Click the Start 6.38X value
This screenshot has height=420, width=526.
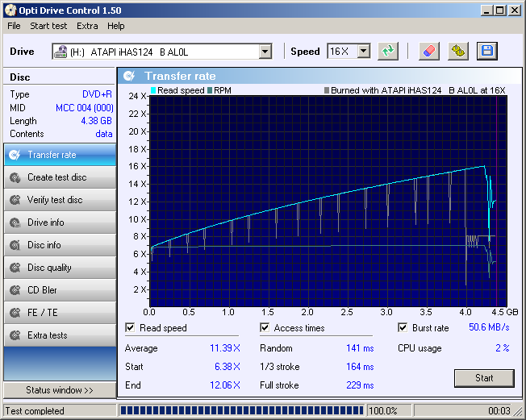click(228, 367)
